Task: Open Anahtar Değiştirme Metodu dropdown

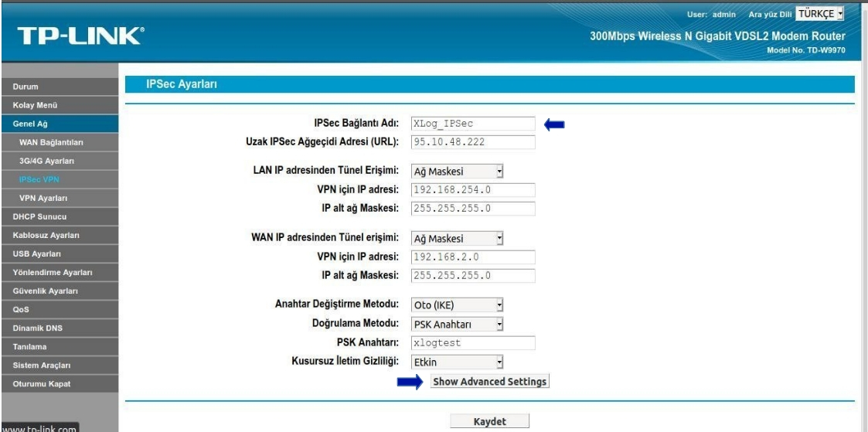Action: pos(458,305)
